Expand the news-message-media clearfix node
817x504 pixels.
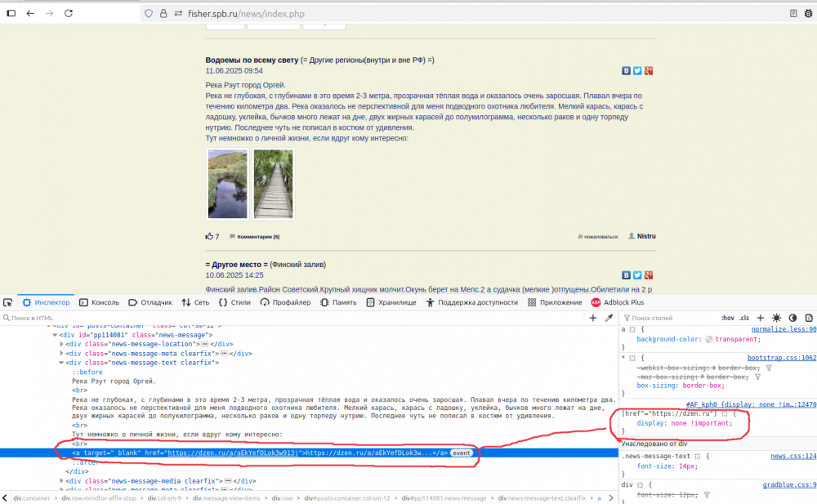(x=61, y=481)
